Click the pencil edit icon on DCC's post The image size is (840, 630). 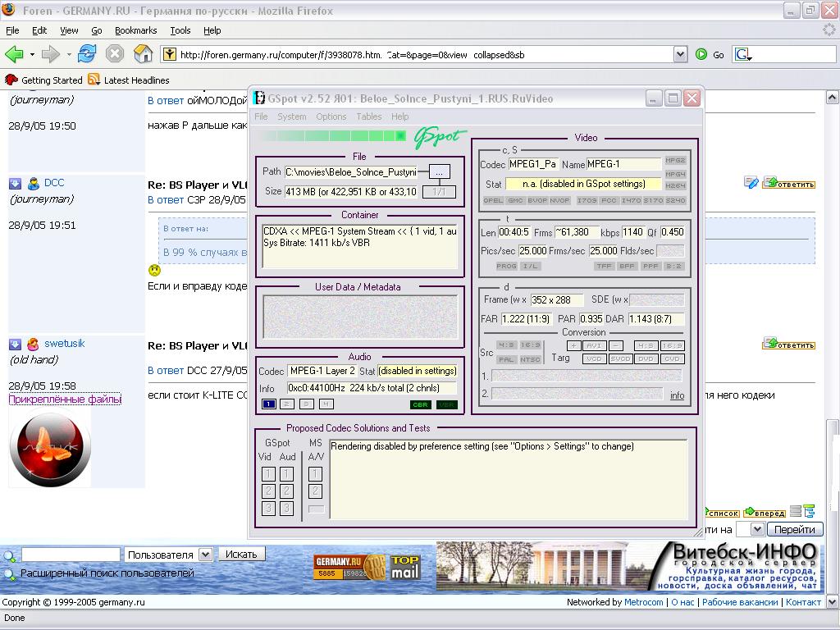pos(751,183)
